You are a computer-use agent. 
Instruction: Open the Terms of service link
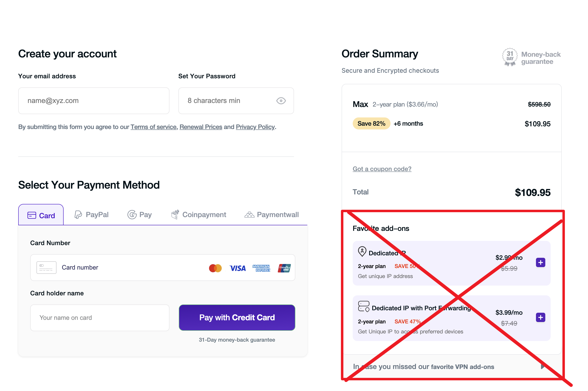click(153, 127)
